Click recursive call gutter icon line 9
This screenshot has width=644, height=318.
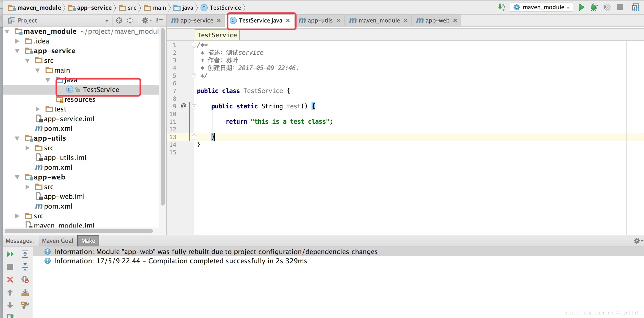pos(184,106)
